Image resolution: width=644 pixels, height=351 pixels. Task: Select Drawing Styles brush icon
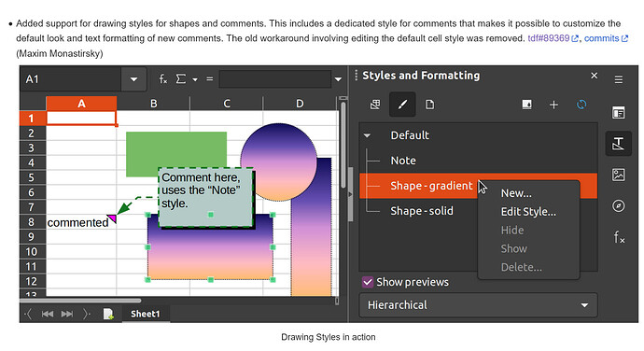click(x=402, y=105)
